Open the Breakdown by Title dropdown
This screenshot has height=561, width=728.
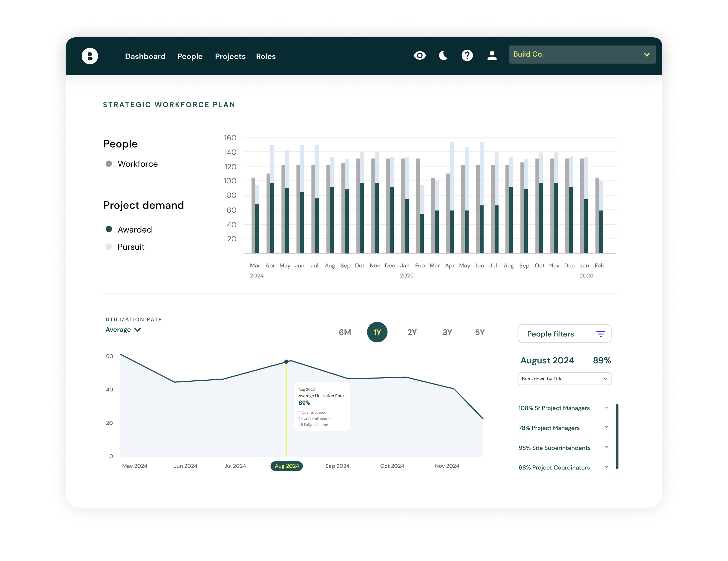[x=564, y=379]
